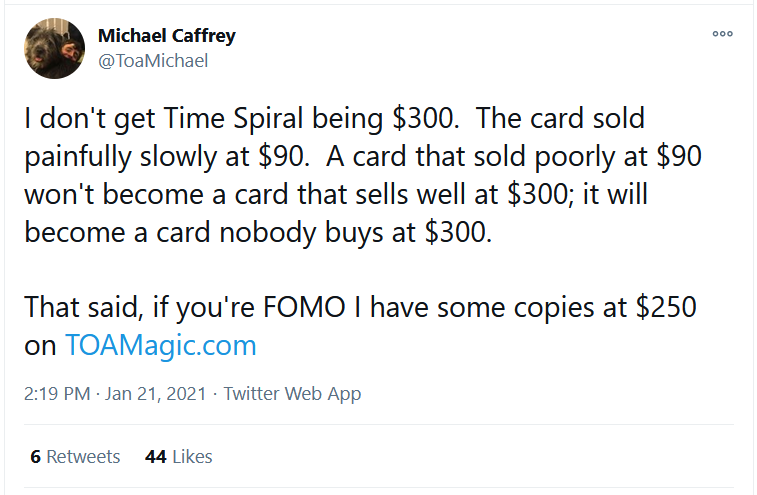Open the tweet's more options menu
The image size is (757, 495).
coord(722,34)
